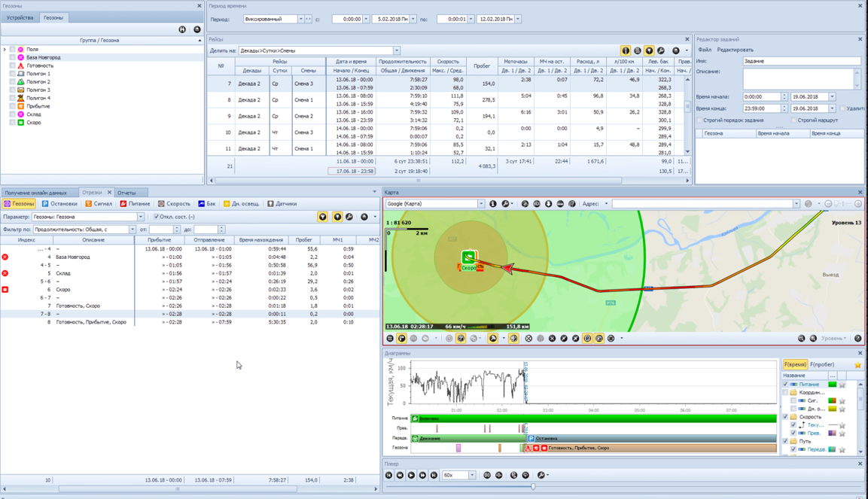The width and height of the screenshot is (868, 499).
Task: Click the info icon in Рейсы toolbar
Action: [x=626, y=50]
